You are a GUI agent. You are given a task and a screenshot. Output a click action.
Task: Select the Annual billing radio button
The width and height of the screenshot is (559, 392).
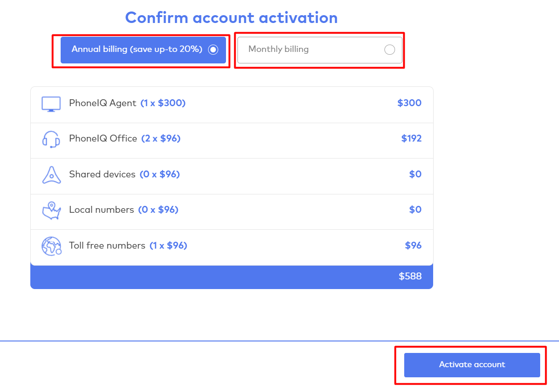coord(213,50)
